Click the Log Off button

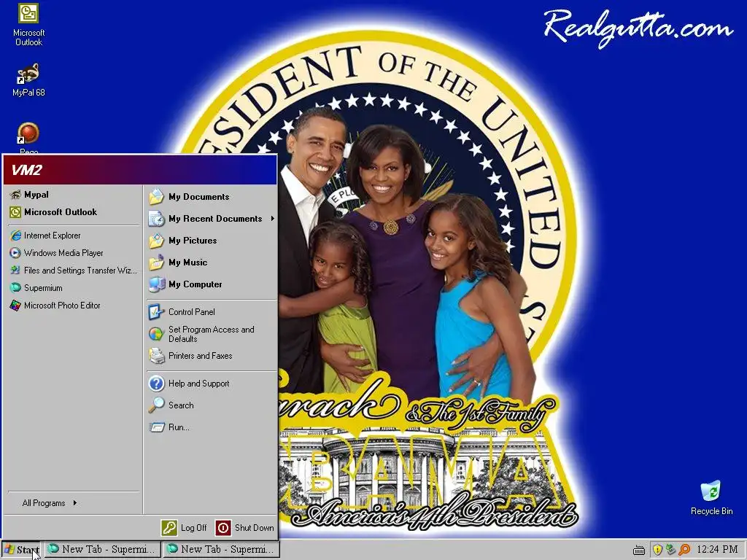click(x=185, y=528)
